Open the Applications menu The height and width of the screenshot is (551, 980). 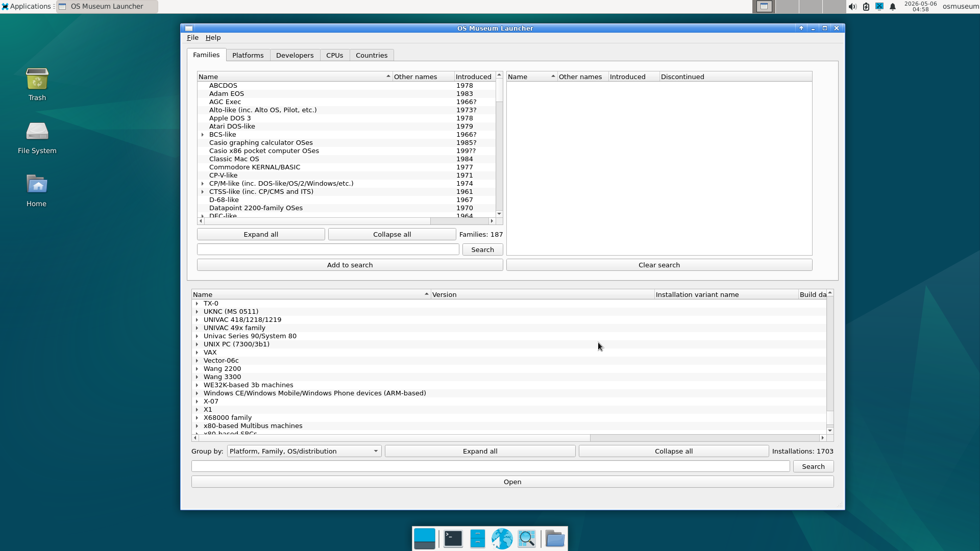[x=27, y=7]
